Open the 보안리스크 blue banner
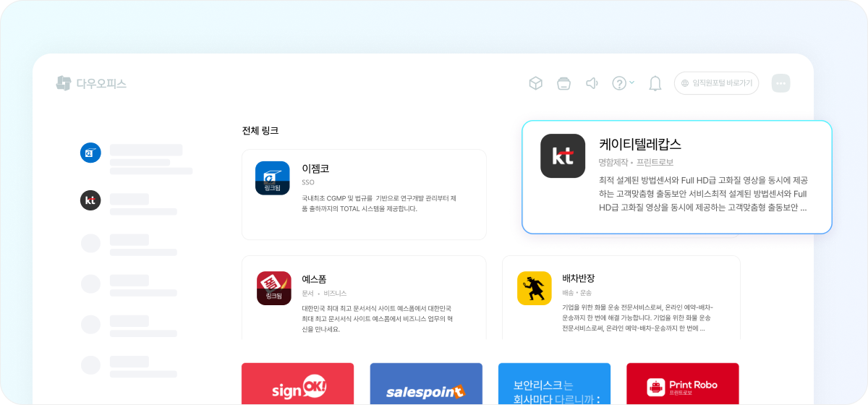The image size is (868, 405). point(555,384)
